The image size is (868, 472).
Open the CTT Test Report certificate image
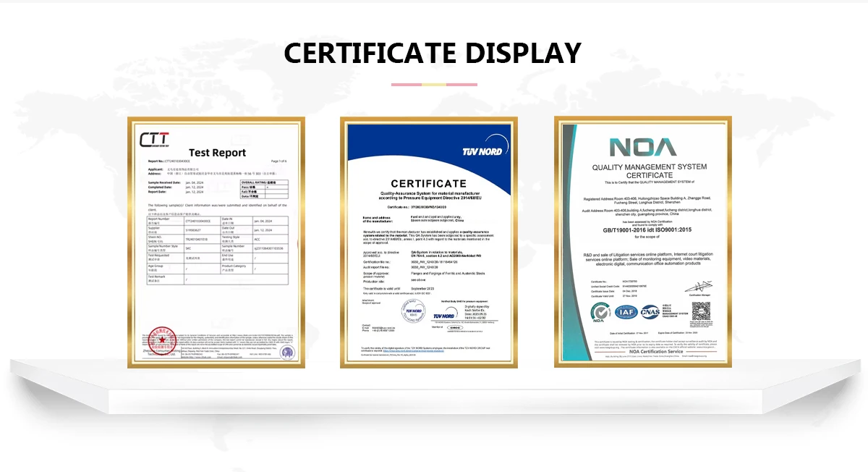coord(216,243)
